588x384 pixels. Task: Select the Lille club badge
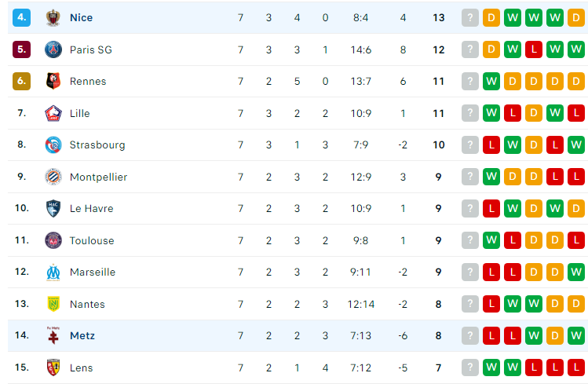tap(53, 113)
